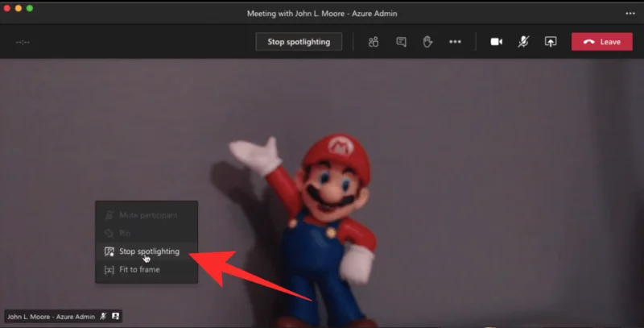Click spotlight icon beside John L. Moore name
The width and height of the screenshot is (644, 328).
pyautogui.click(x=116, y=317)
